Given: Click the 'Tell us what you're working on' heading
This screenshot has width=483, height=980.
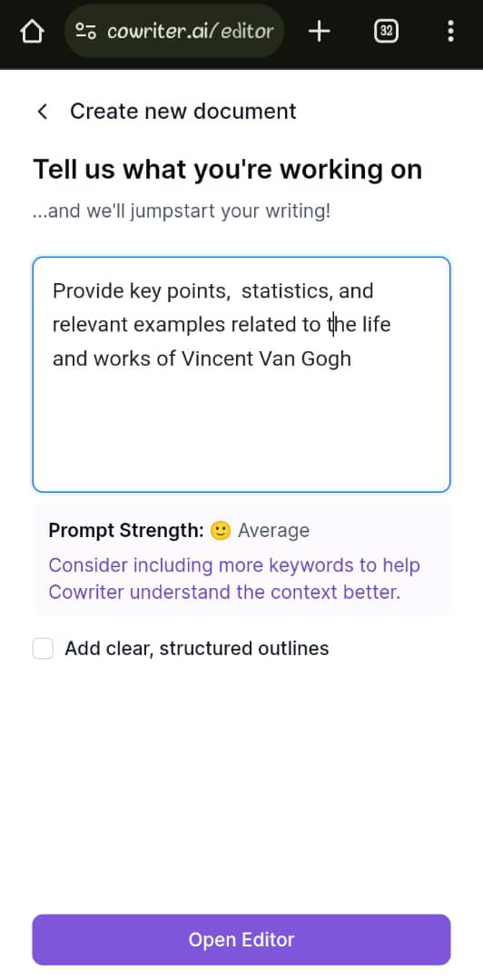Looking at the screenshot, I should [228, 170].
